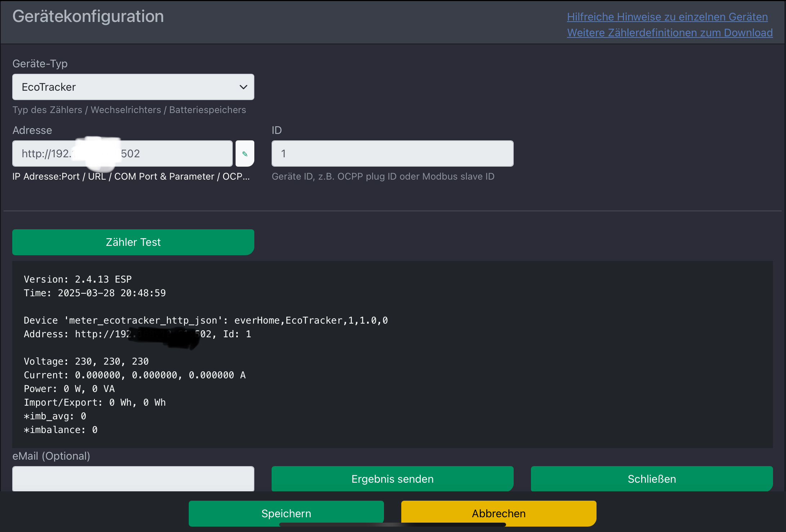Click the pencil edit icon beside address

245,154
